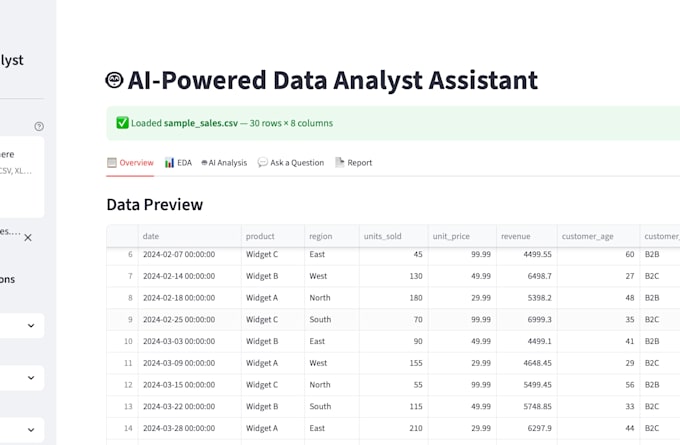Select the cell 2024-03-22 00:00:00
This screenshot has height=445, width=680.
190,406
